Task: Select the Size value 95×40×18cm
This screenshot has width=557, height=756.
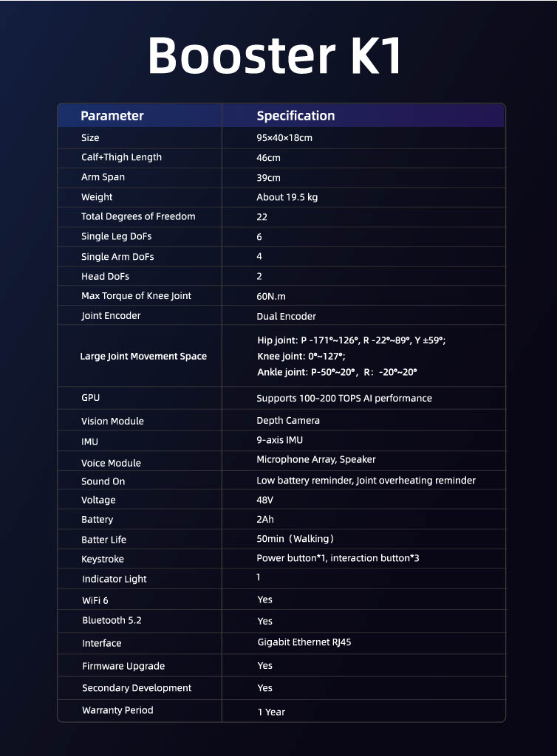Action: coord(284,138)
